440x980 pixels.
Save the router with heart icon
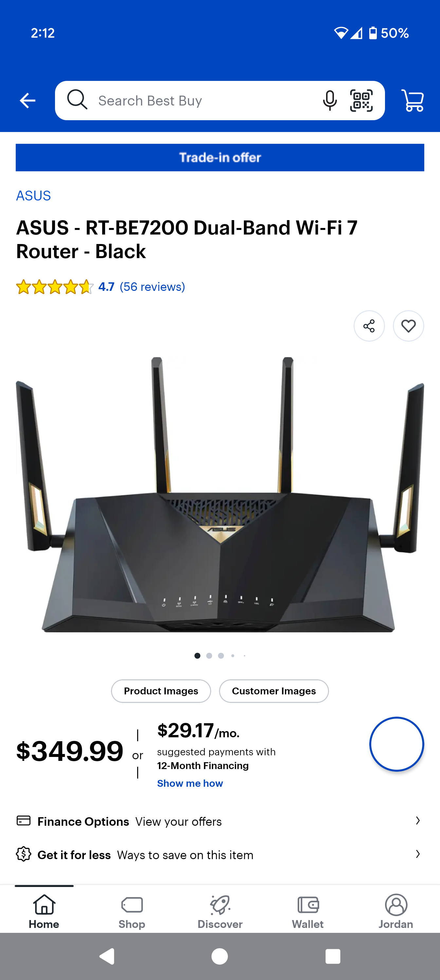tap(409, 326)
